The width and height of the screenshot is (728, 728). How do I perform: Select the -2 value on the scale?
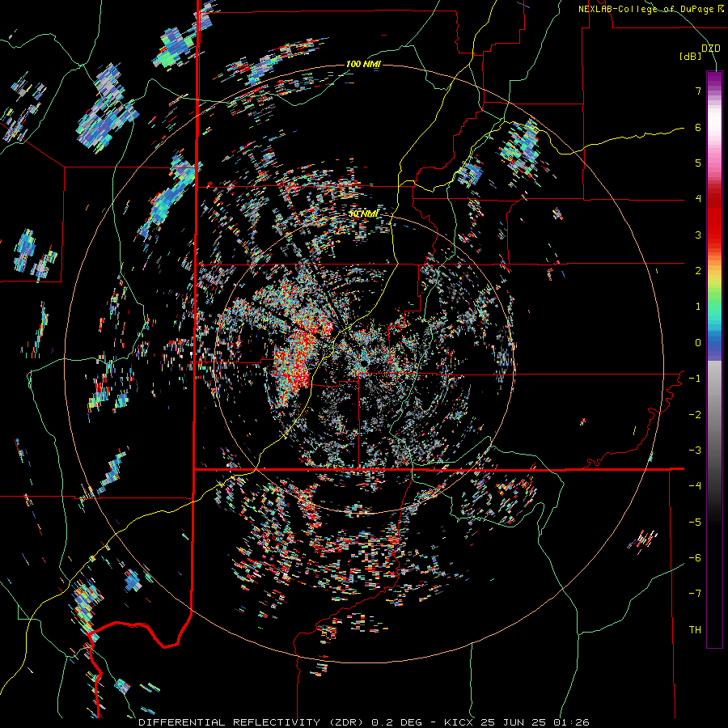pyautogui.click(x=695, y=415)
